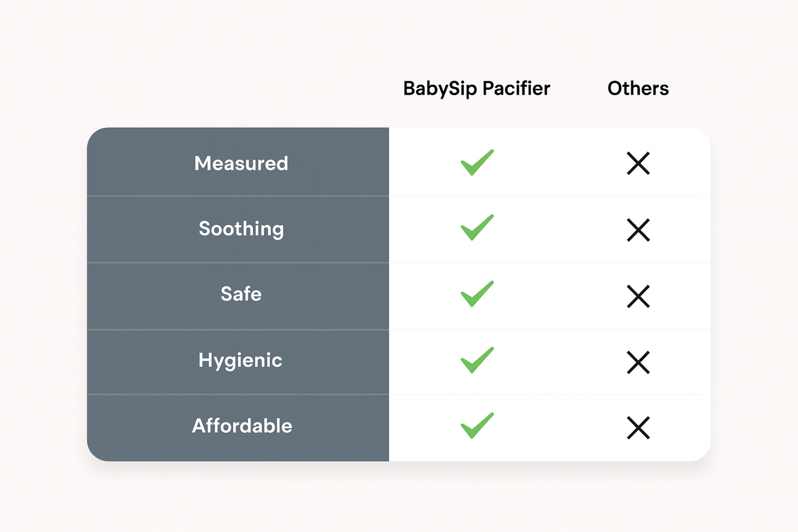The width and height of the screenshot is (798, 532).
Task: Click the Affordable feature label
Action: point(242,426)
